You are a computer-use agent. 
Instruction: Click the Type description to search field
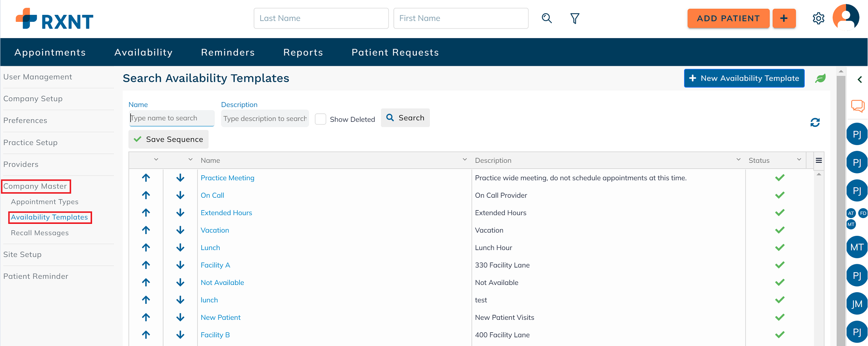coord(265,118)
